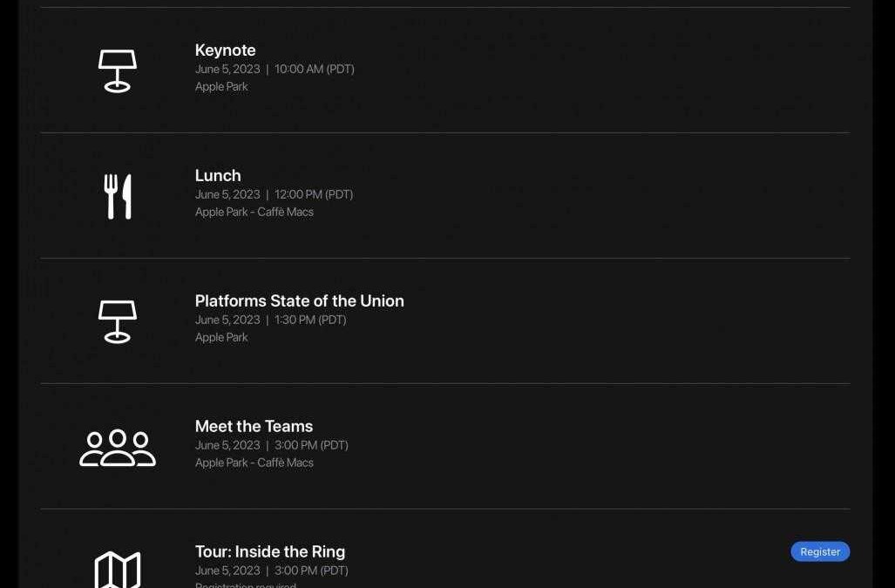Screen dimensions: 895x588
Task: Click the Apple Park location under Keynote
Action: (221, 87)
